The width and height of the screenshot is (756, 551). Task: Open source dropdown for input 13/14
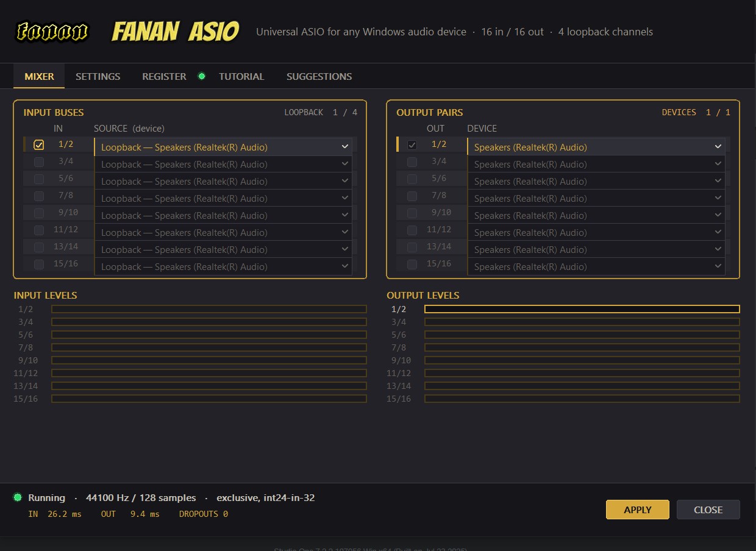point(223,249)
